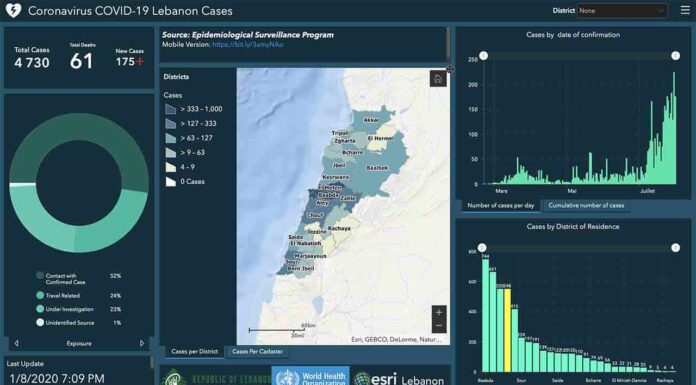
Task: Open the Mobile Version bit.ly link
Action: pyautogui.click(x=248, y=44)
